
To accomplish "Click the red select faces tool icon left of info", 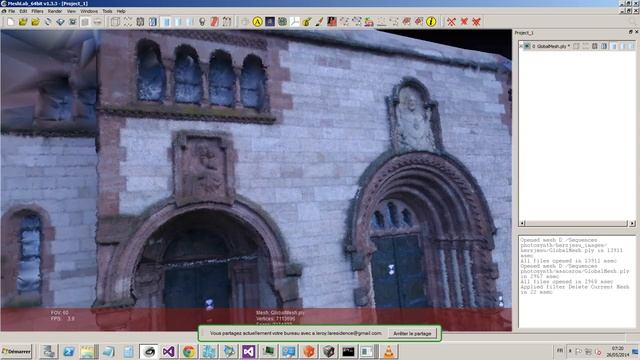I will tap(419, 22).
